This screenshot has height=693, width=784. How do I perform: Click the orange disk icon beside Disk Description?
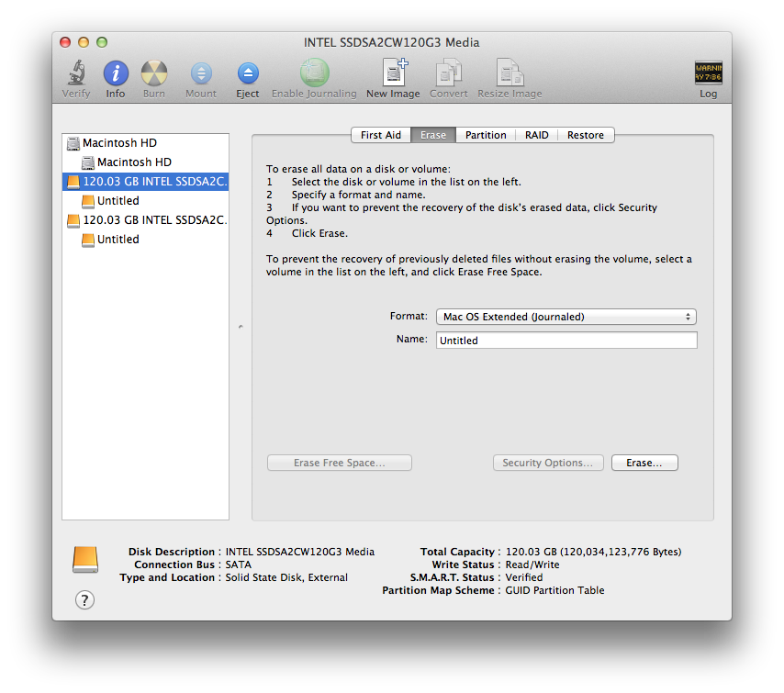point(85,559)
